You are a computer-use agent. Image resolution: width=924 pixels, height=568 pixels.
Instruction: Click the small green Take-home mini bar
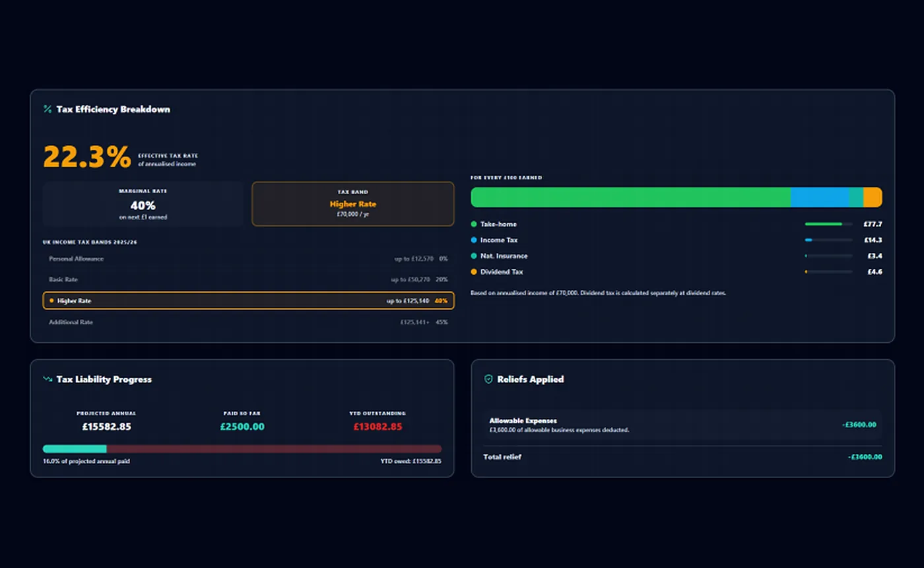click(x=824, y=225)
